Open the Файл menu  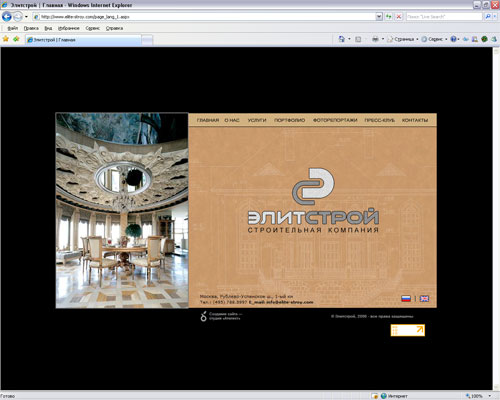(x=12, y=28)
